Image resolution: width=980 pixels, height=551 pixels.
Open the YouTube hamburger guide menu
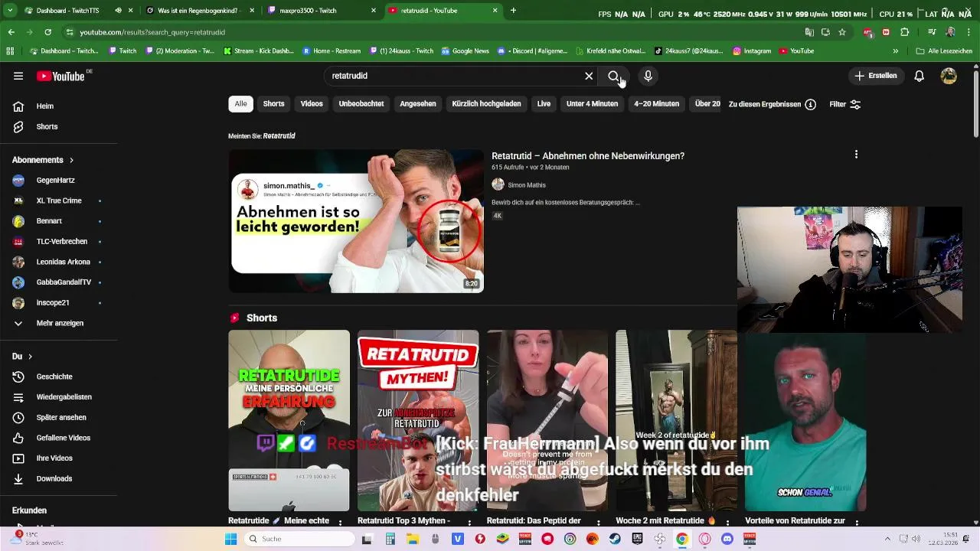(18, 76)
